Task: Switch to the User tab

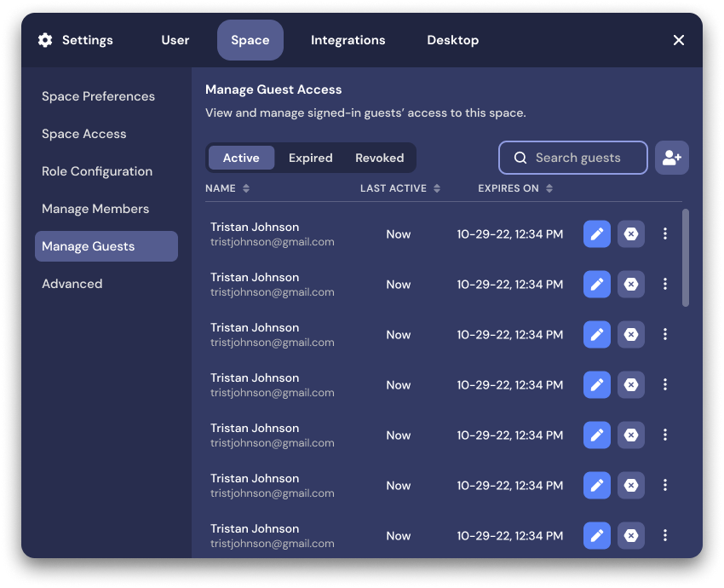Action: click(175, 40)
